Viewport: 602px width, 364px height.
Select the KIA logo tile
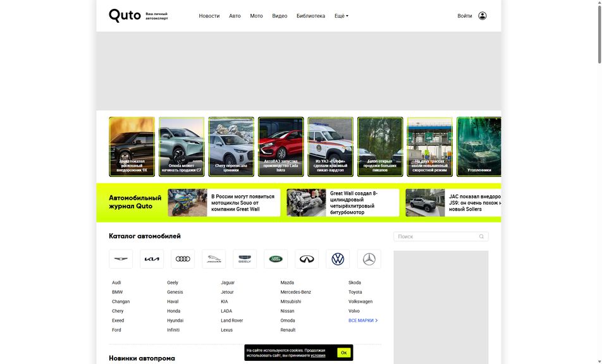[x=152, y=259]
